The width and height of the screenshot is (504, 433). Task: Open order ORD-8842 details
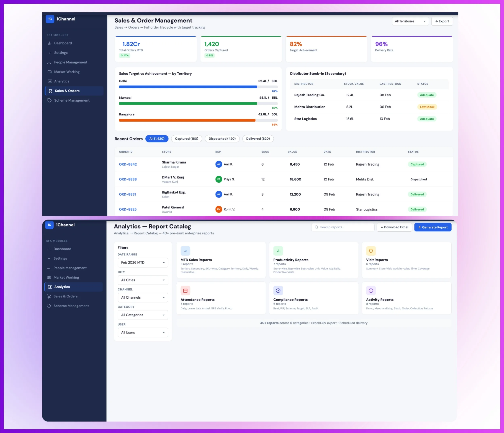point(128,164)
